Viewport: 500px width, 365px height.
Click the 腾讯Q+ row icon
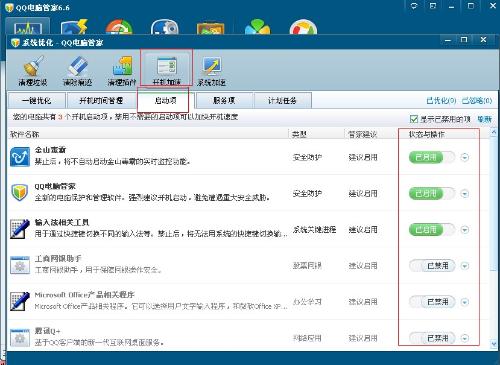click(x=20, y=337)
